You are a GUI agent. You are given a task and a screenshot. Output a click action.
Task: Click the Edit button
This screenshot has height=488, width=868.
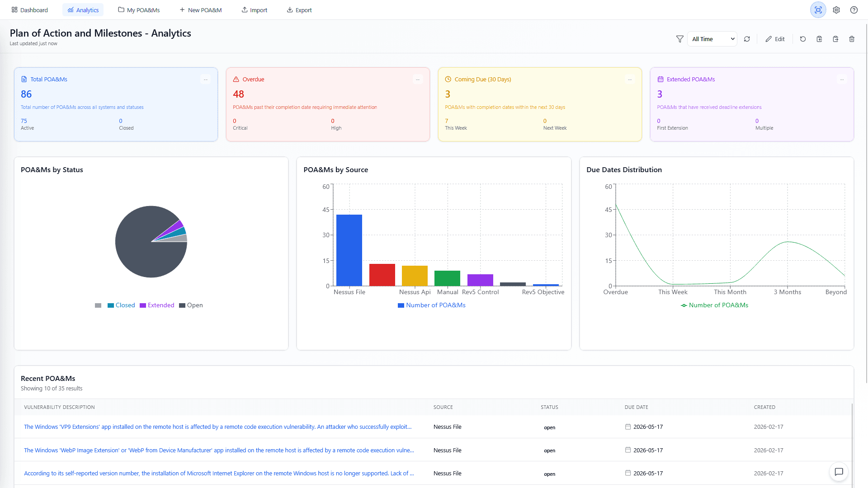(775, 39)
